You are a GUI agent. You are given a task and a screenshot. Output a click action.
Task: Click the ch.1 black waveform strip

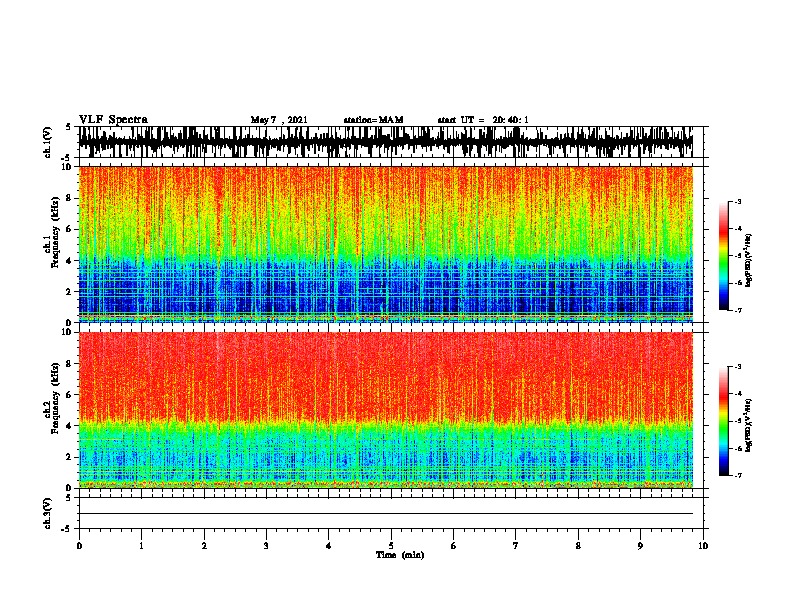pos(386,142)
